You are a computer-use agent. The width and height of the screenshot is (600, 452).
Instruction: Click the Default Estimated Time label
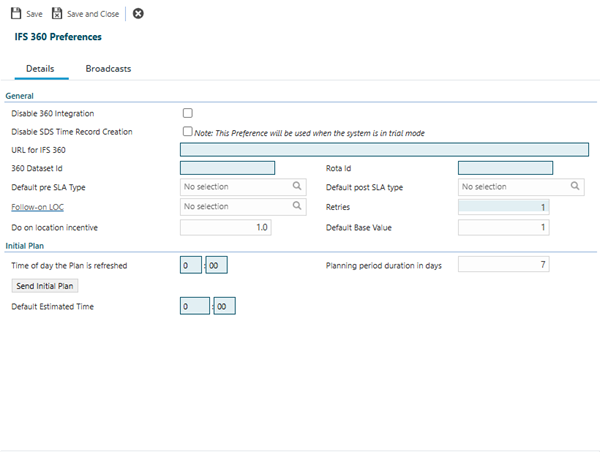tap(52, 307)
